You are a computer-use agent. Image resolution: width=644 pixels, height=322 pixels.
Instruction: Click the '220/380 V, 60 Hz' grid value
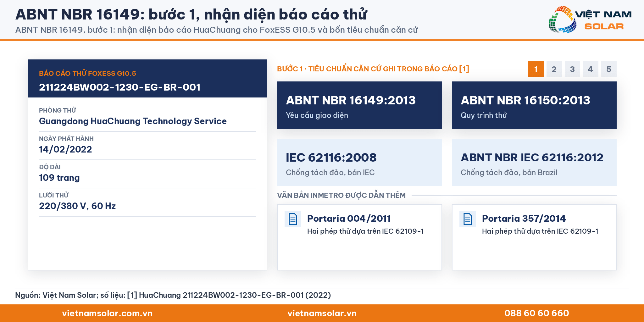click(77, 206)
